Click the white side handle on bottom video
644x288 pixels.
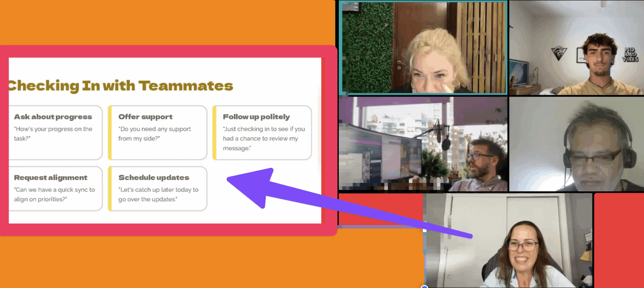(425, 230)
